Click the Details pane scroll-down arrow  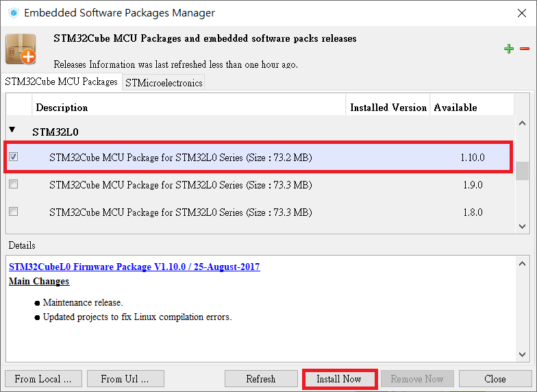(522, 354)
